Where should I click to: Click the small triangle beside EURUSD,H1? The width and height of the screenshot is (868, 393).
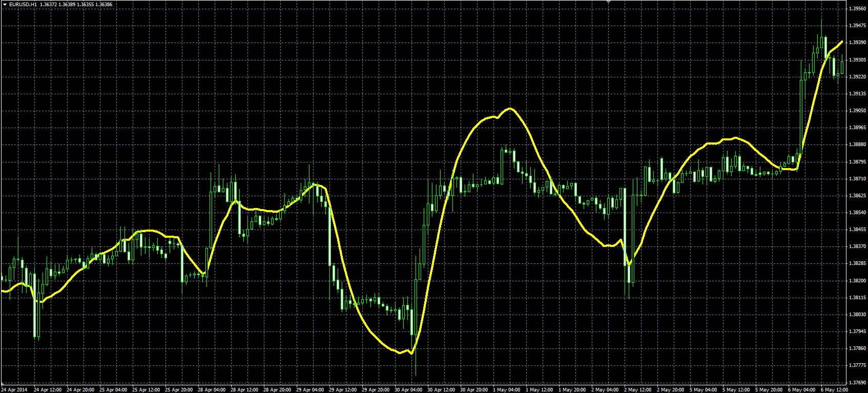point(5,4)
